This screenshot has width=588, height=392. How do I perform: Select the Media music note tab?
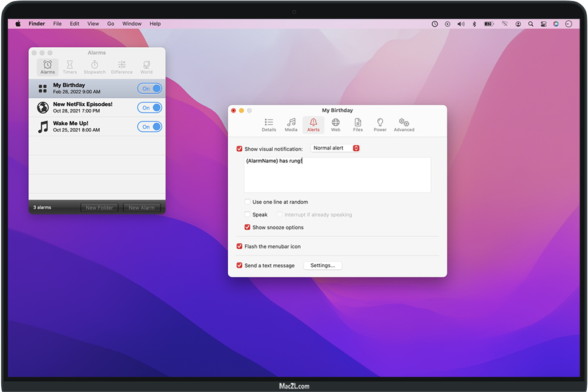291,125
